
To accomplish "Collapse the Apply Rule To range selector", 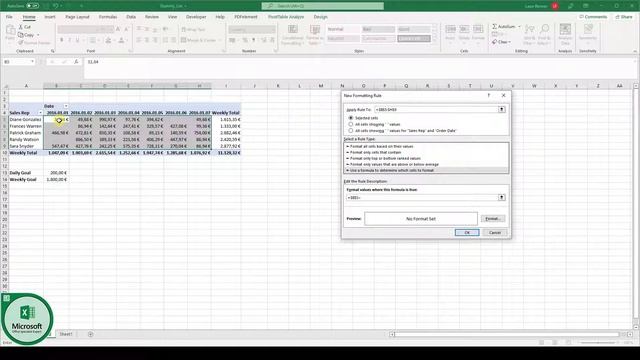I will click(x=502, y=109).
